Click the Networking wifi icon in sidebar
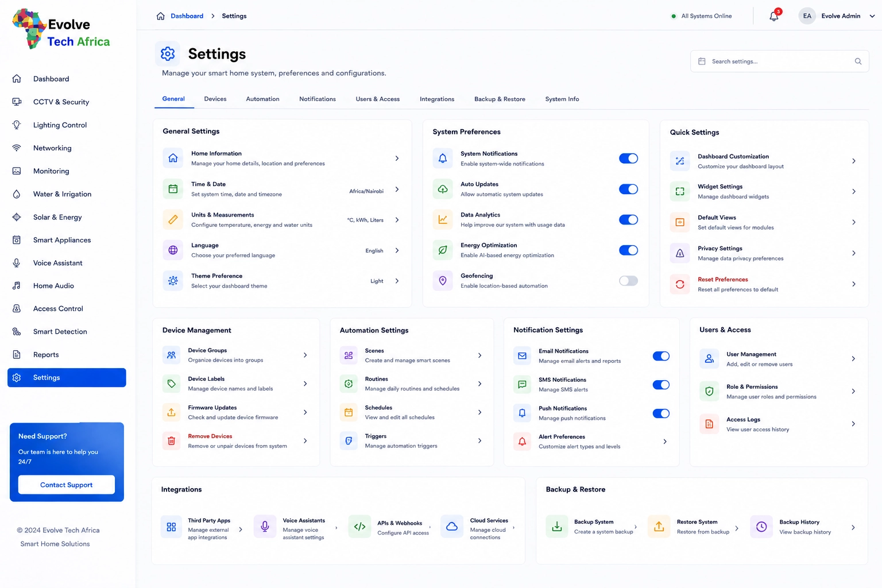The height and width of the screenshot is (588, 882). click(x=17, y=148)
